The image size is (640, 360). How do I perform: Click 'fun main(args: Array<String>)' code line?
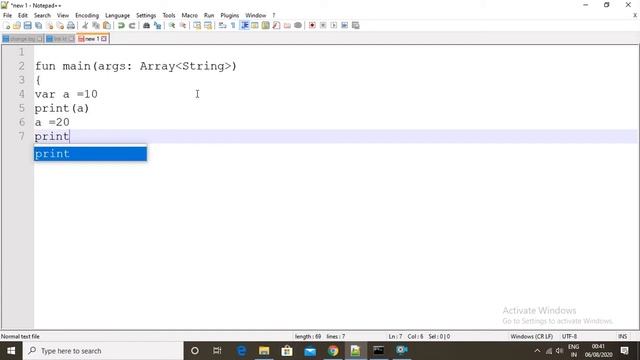tap(136, 66)
